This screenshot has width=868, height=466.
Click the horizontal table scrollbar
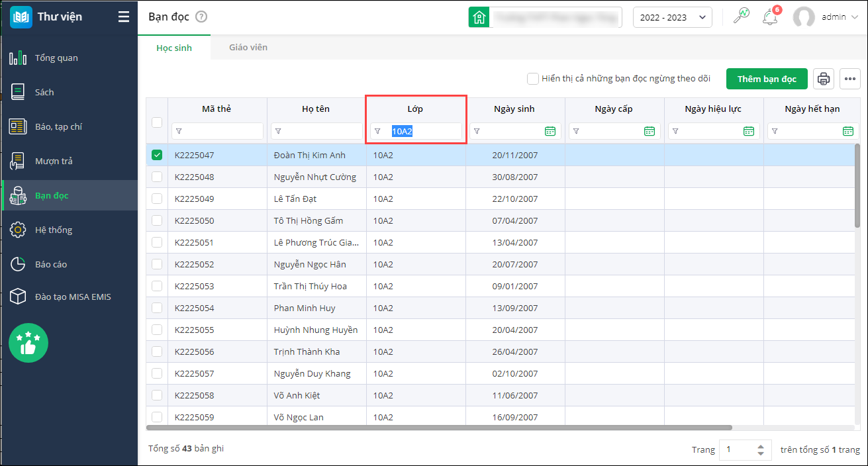tap(440, 428)
